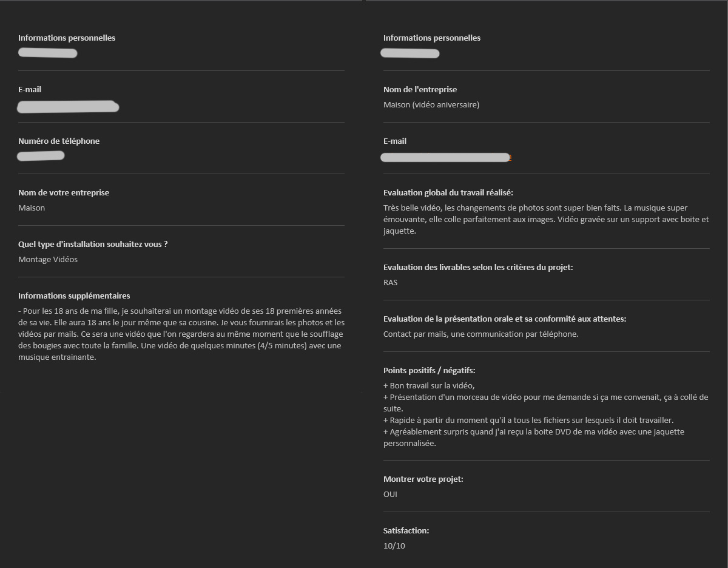The width and height of the screenshot is (728, 568).
Task: Select the "Maison (vidéo aniversaire)" value
Action: [431, 105]
